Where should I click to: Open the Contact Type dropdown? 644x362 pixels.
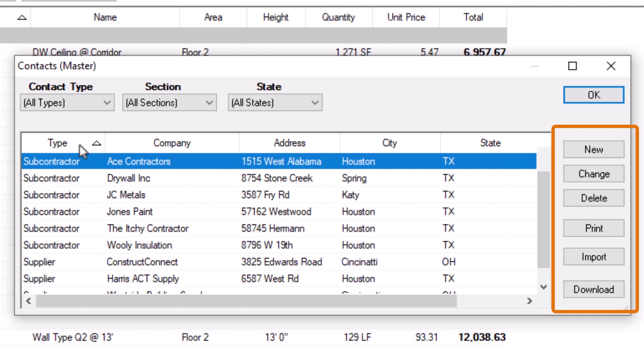tap(67, 103)
